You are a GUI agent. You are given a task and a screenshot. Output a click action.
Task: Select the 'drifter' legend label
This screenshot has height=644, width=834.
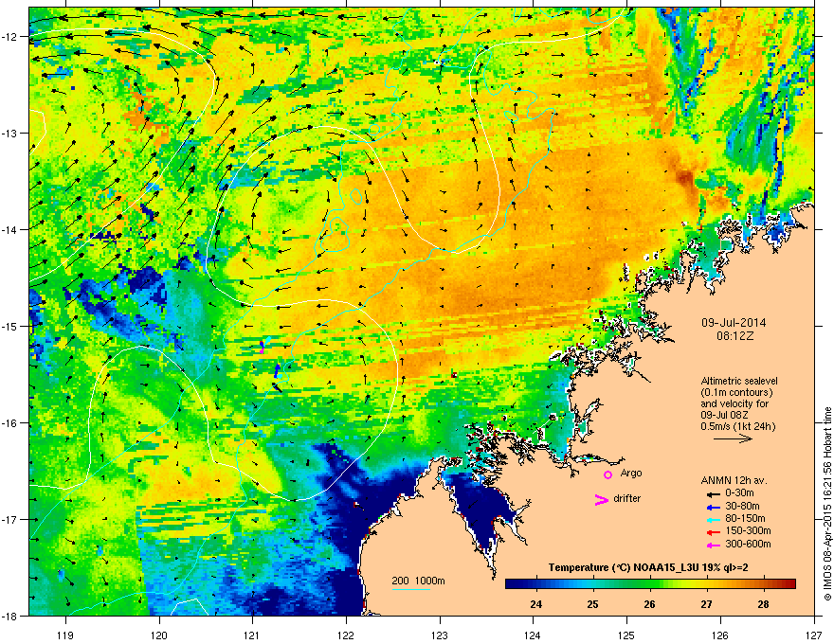[x=627, y=498]
